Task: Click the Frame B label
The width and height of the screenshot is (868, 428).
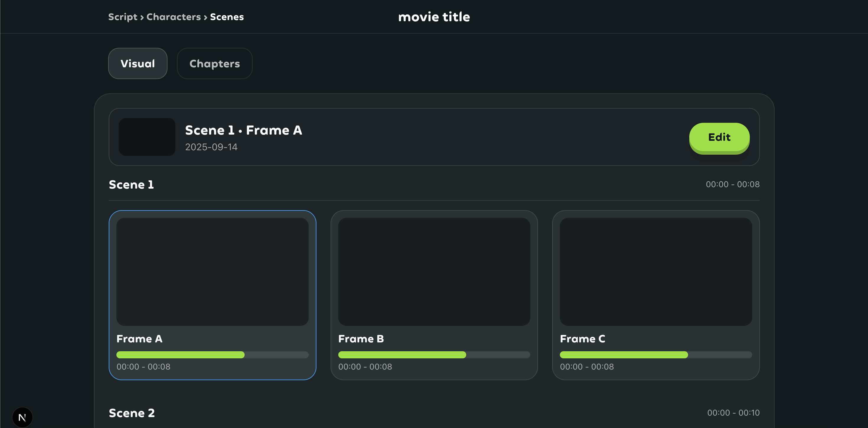Action: click(360, 339)
